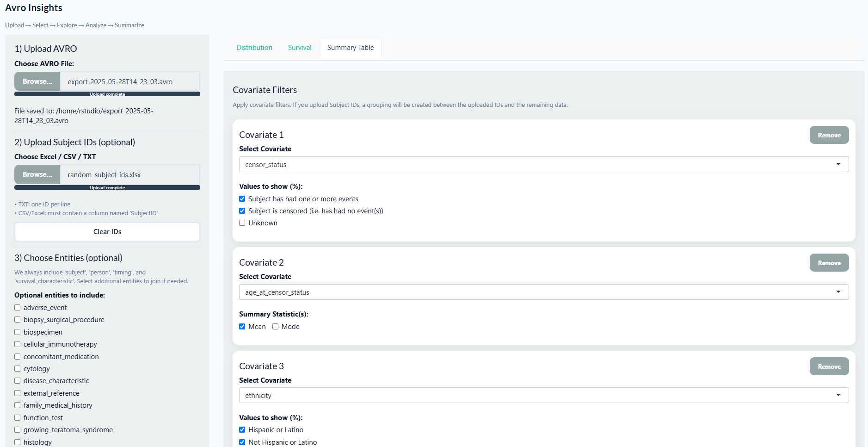
Task: Enable the Unknown censor status checkbox
Action: 242,223
